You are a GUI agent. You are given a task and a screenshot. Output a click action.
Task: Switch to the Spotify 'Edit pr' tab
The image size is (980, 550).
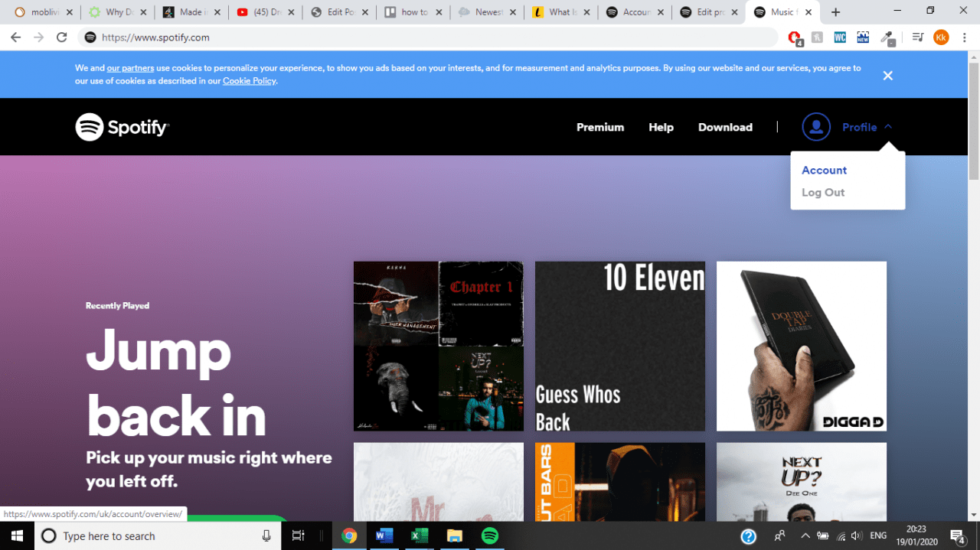click(x=707, y=12)
